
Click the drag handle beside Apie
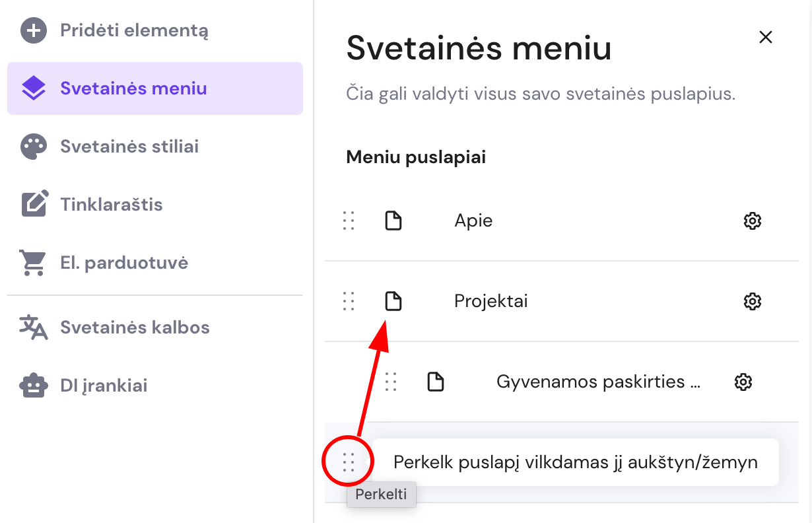[x=349, y=221]
